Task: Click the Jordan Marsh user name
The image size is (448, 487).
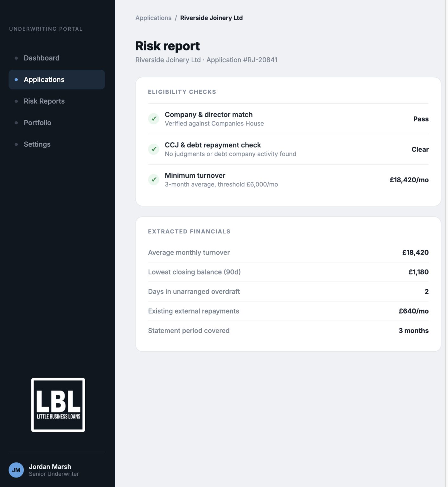Action: tap(50, 467)
